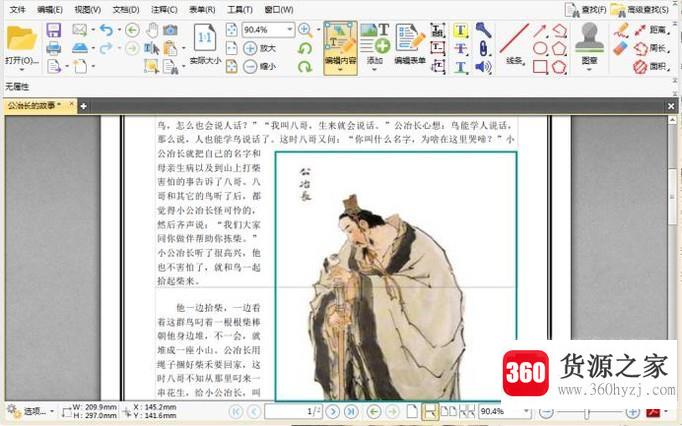Undo the last action with the blue arrow
The height and width of the screenshot is (426, 682).
(x=106, y=30)
